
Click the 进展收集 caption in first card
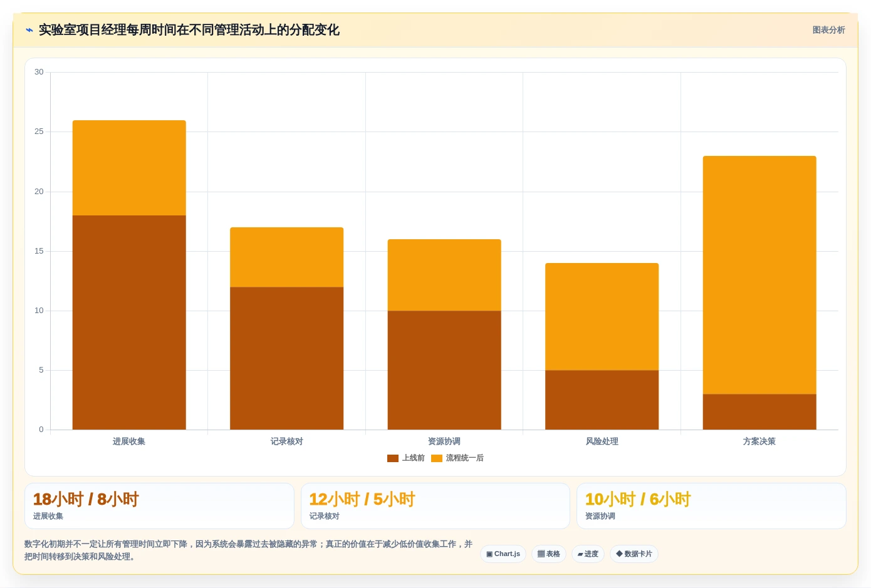tap(48, 517)
